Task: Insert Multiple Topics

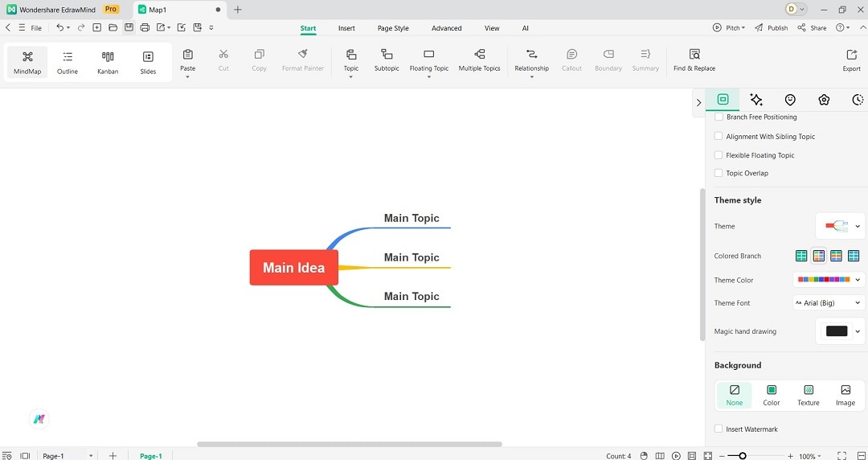Action: click(479, 60)
